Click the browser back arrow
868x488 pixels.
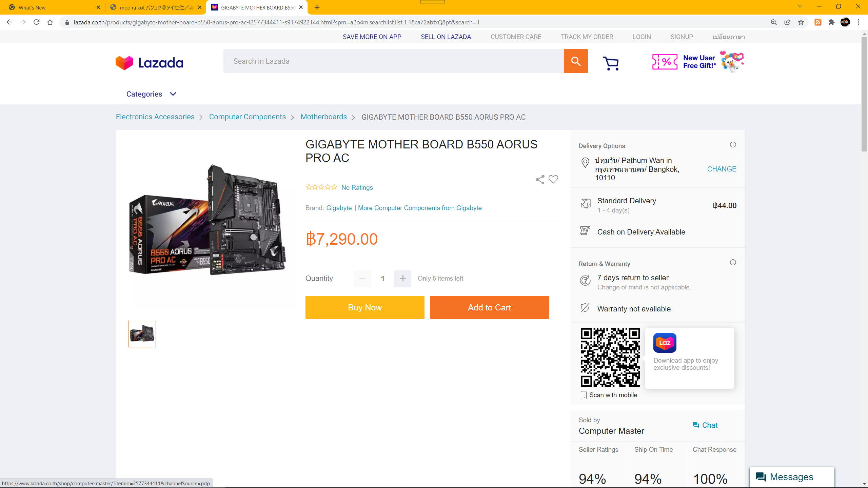click(x=9, y=22)
